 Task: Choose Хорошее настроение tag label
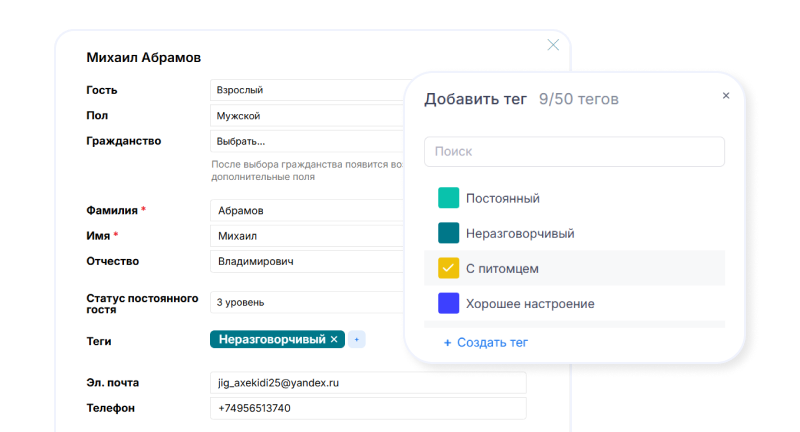pyautogui.click(x=530, y=304)
